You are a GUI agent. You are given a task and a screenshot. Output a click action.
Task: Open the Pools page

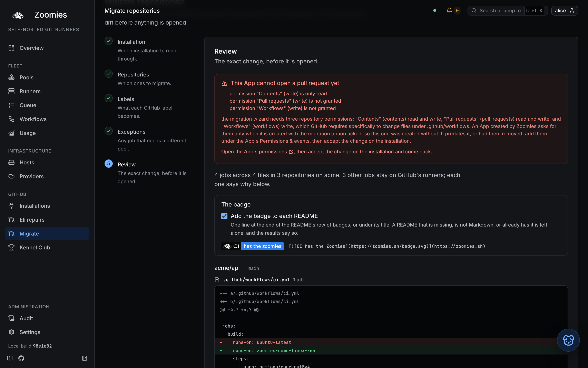pos(47,77)
